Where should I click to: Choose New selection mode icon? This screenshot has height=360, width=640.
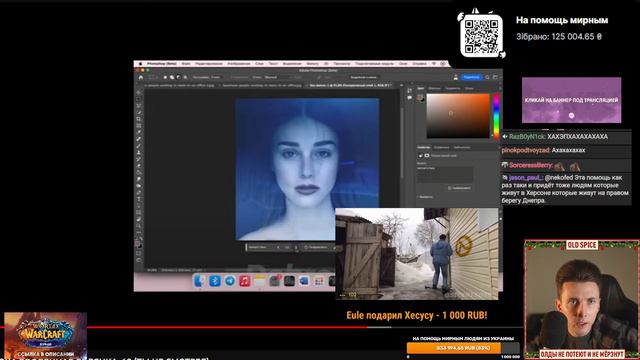tap(165, 77)
